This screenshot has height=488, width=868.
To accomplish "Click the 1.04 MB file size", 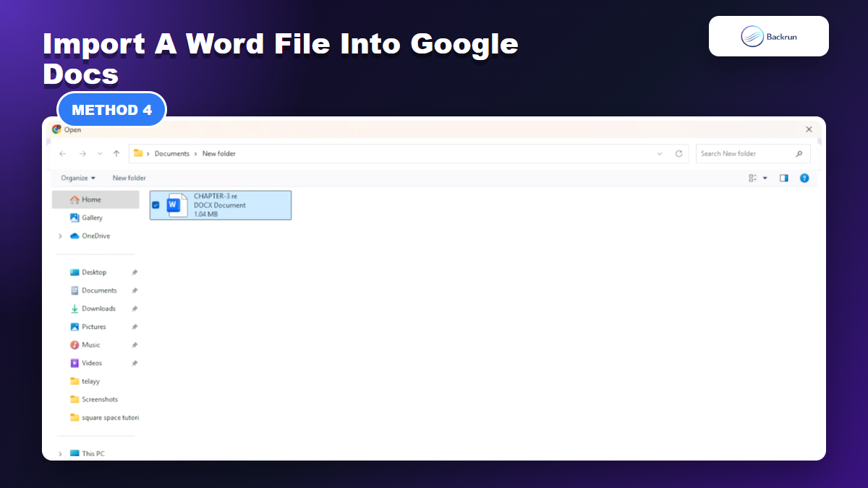I will click(x=206, y=215).
